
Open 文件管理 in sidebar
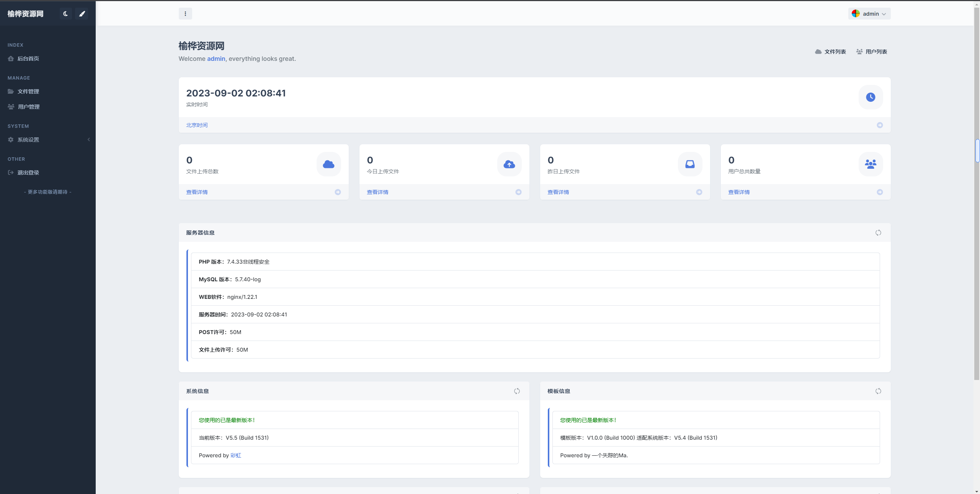click(x=48, y=91)
